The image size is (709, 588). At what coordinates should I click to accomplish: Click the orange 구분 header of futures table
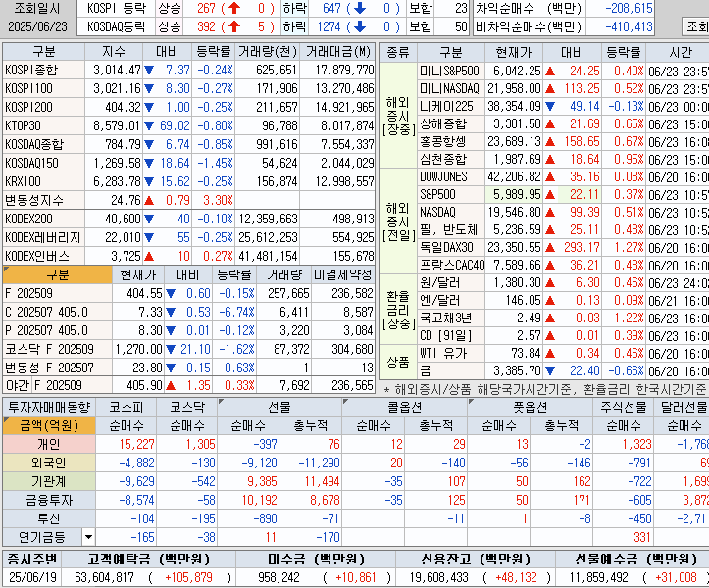pos(58,274)
